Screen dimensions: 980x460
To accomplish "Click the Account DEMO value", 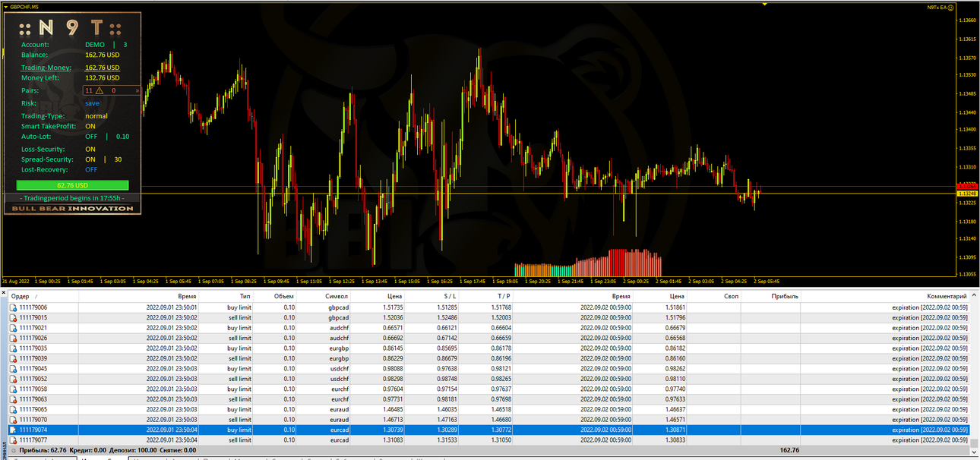I will pyautogui.click(x=95, y=45).
